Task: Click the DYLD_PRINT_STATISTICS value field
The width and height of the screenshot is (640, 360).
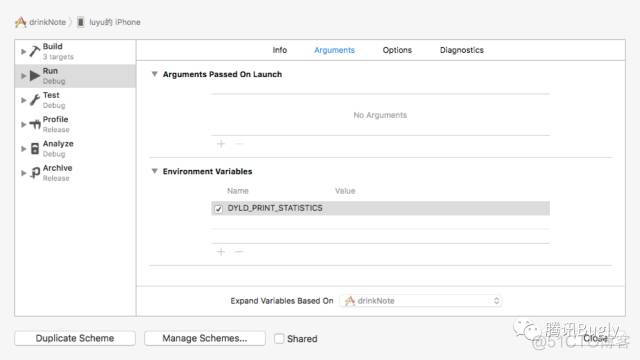Action: [x=441, y=208]
